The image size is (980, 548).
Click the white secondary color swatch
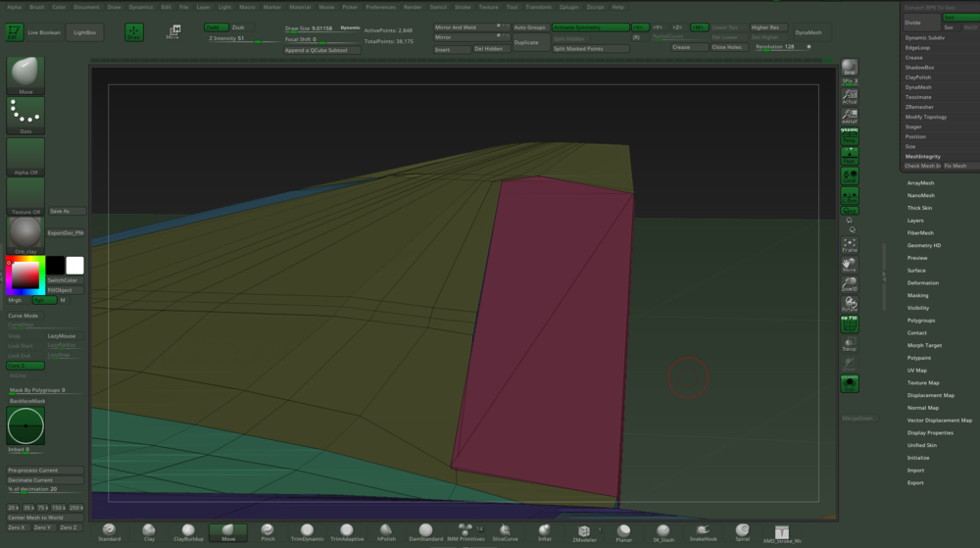coord(74,266)
